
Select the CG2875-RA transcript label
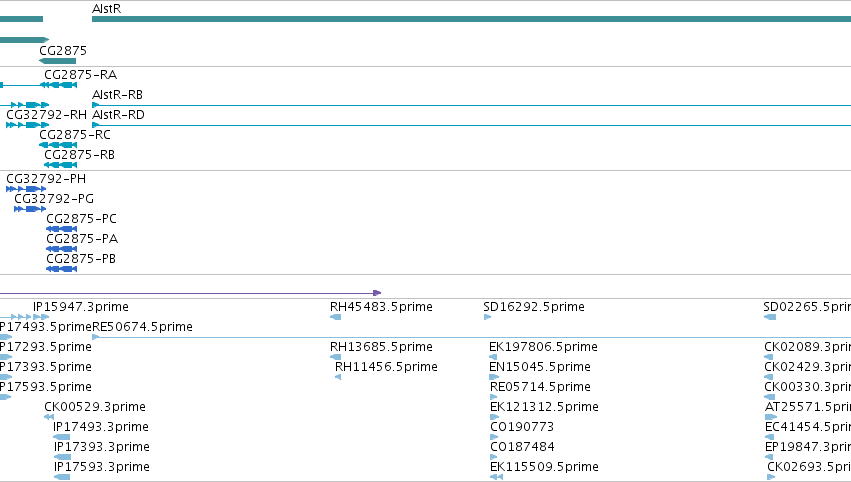click(x=80, y=75)
